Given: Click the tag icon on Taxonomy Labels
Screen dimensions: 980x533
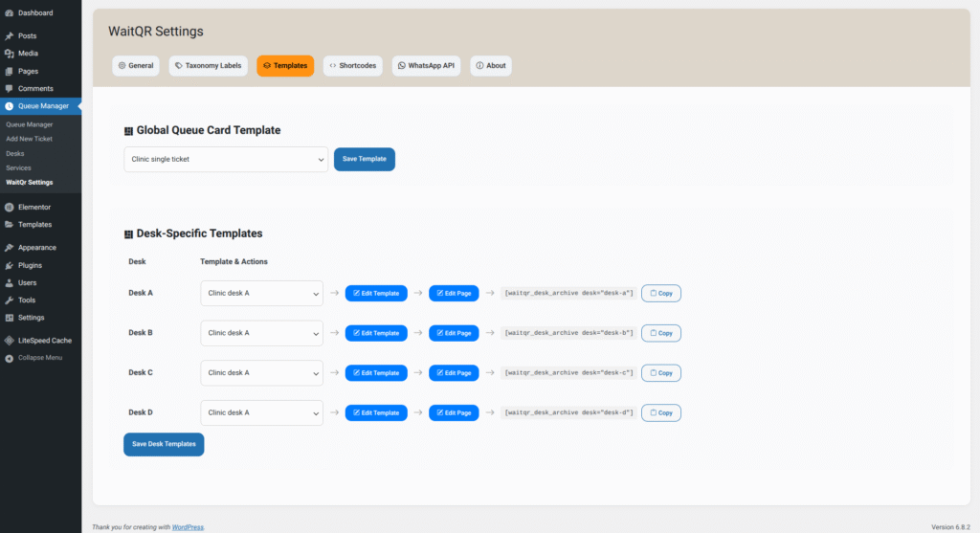Looking at the screenshot, I should tap(179, 66).
